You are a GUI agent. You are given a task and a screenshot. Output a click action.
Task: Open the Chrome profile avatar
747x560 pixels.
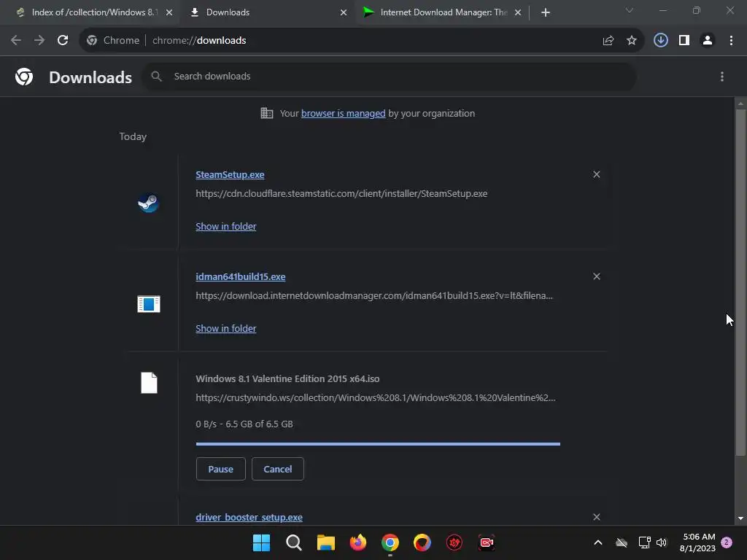coord(708,41)
